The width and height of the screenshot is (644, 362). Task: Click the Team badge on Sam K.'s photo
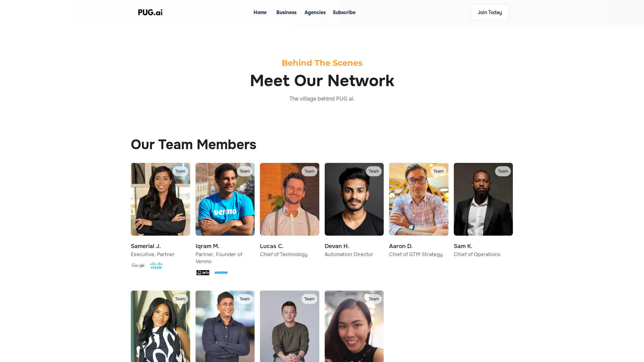pyautogui.click(x=503, y=171)
